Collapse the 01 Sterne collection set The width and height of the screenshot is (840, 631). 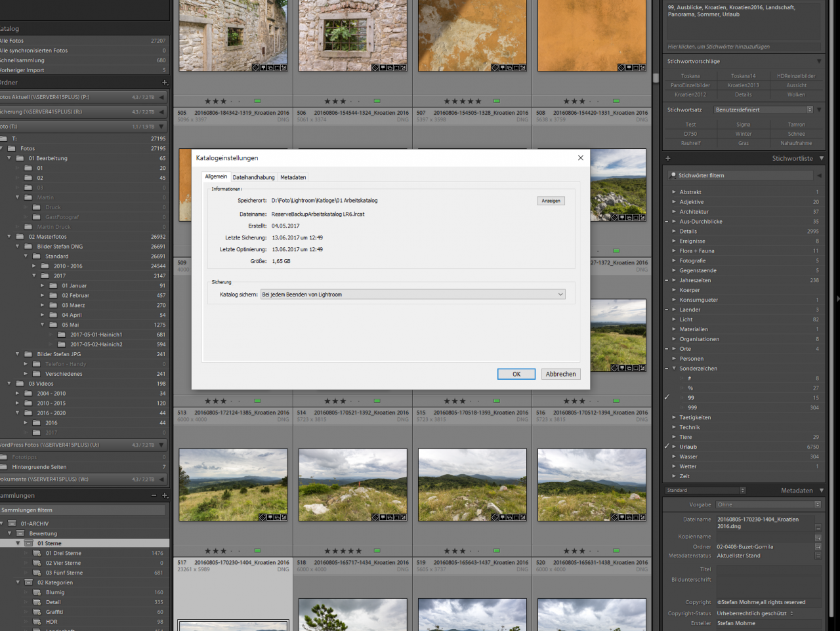pos(18,543)
